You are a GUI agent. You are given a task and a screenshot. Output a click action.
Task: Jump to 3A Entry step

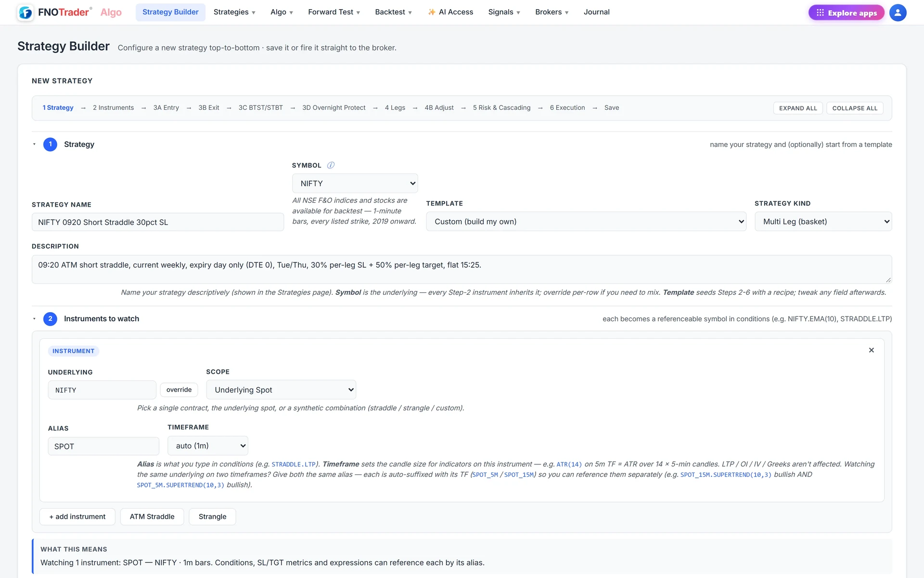pyautogui.click(x=166, y=108)
